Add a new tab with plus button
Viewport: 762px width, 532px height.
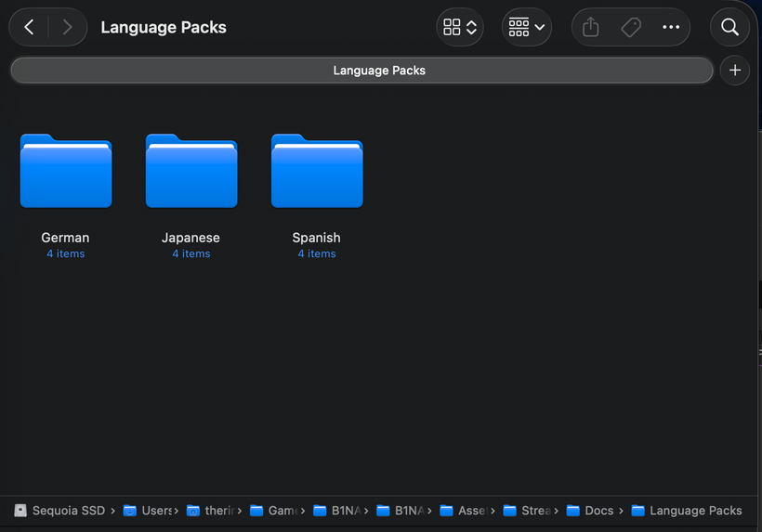(735, 71)
